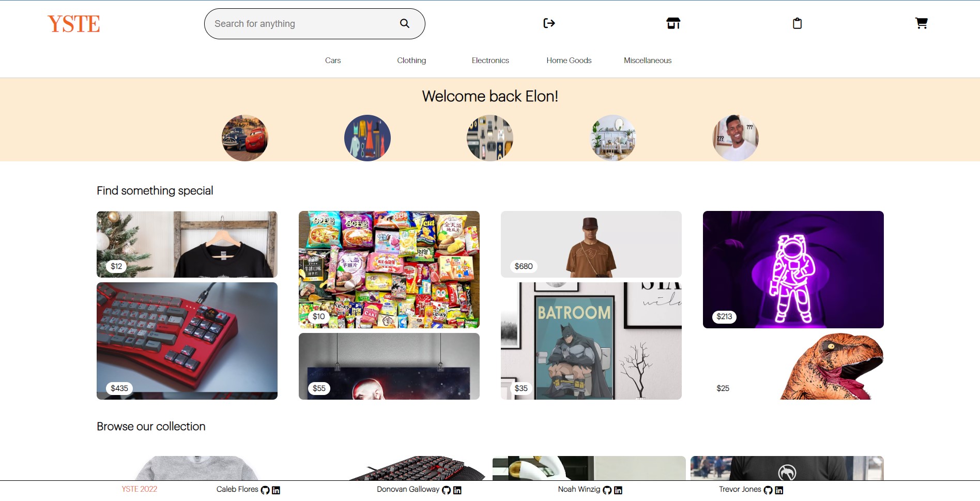Select the Cars category menu item

coord(333,60)
